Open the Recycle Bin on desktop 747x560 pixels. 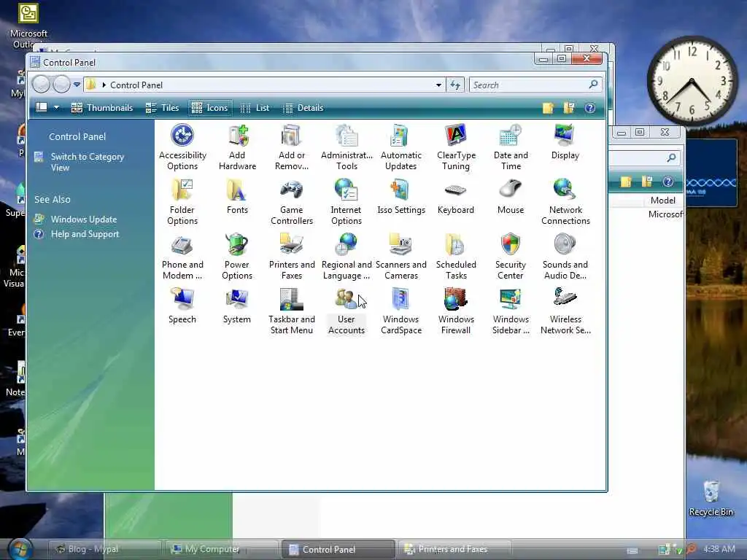(x=711, y=499)
